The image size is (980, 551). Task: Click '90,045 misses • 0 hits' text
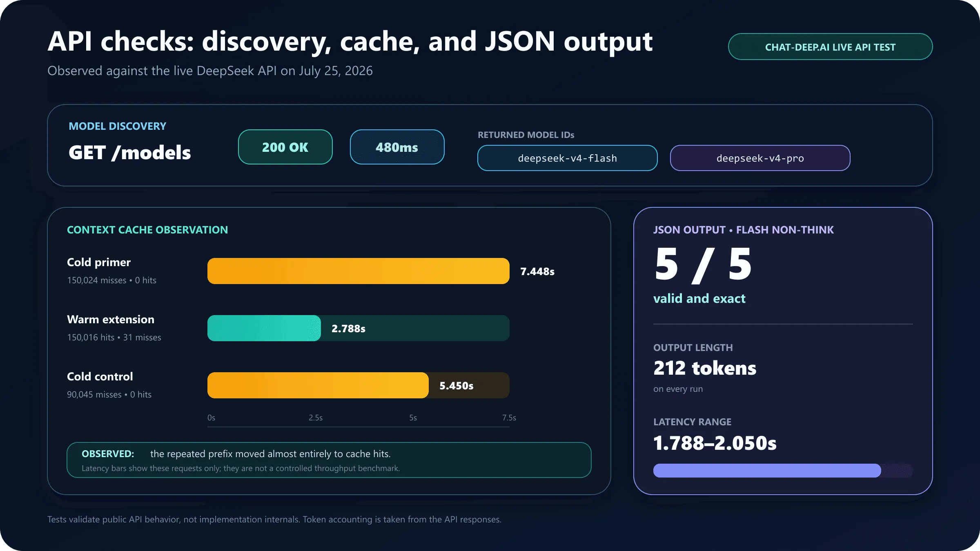click(109, 394)
